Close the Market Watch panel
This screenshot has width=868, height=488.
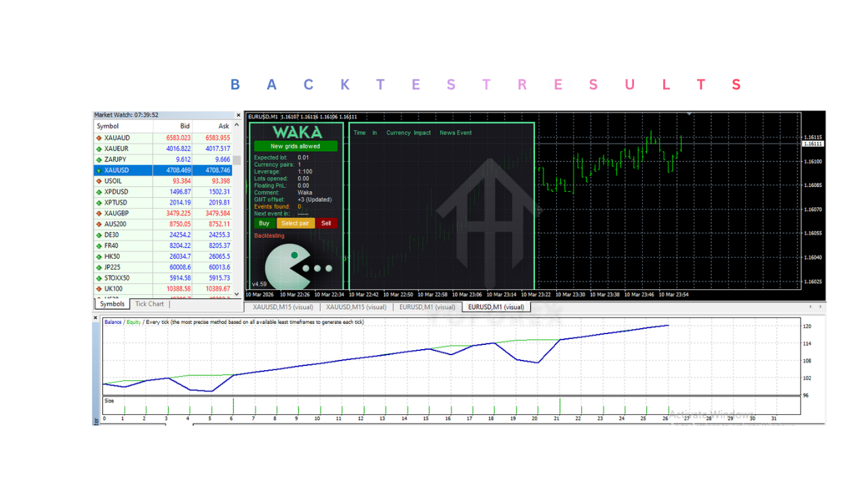click(x=238, y=115)
